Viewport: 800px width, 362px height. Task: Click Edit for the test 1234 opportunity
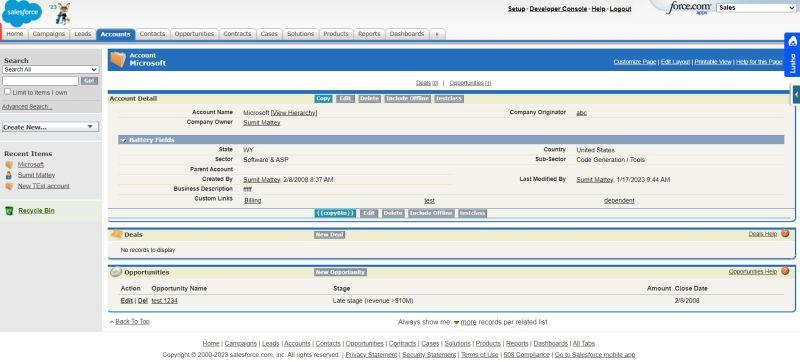(127, 301)
